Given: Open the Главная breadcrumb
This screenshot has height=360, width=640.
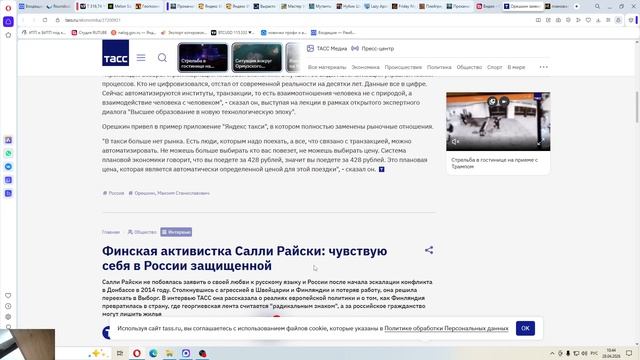Looking at the screenshot, I should 111,232.
